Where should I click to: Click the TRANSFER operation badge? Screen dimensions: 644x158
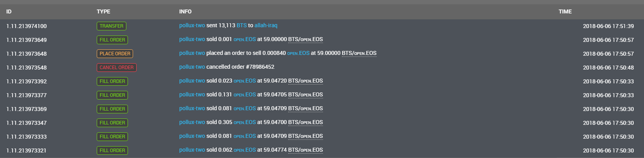click(x=111, y=26)
